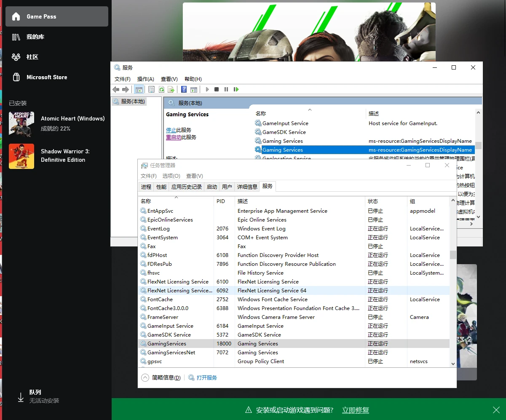Click Stop Service square icon
Screen dimensions: 506x420
tap(217, 89)
